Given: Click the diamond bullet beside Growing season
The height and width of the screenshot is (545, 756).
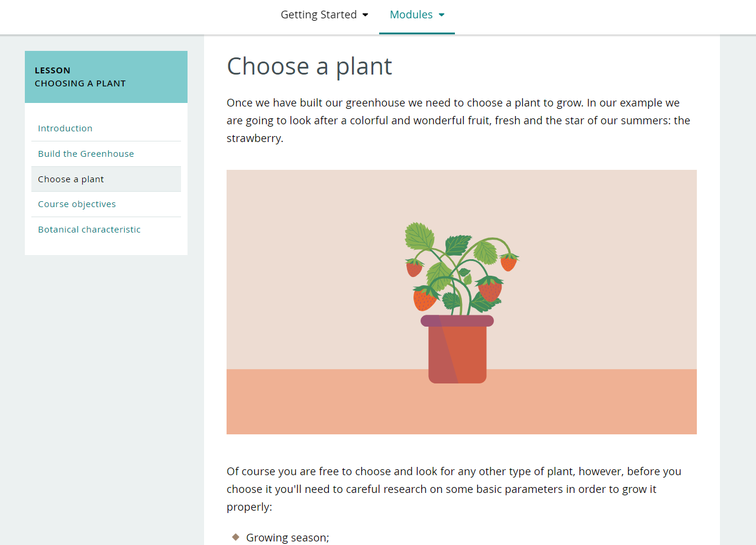Looking at the screenshot, I should (235, 536).
